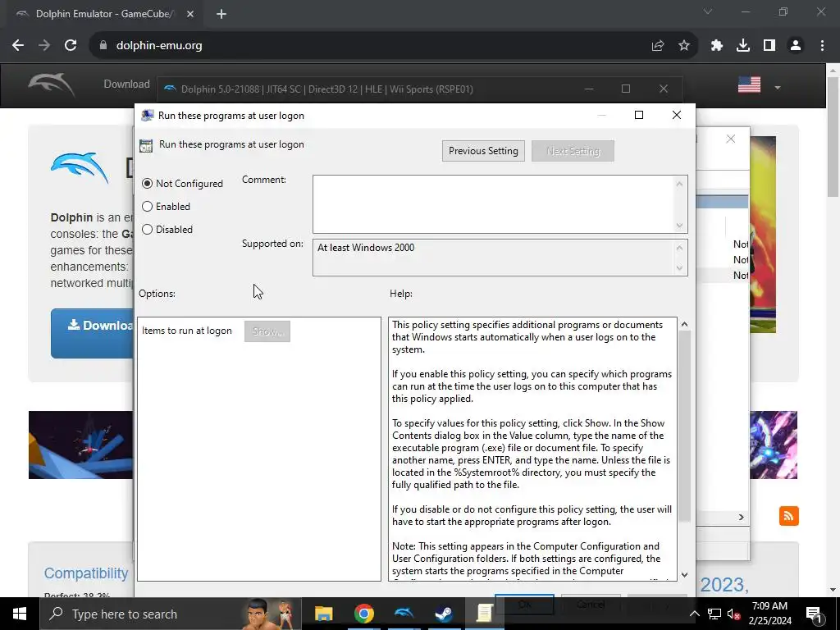Click up arrow of Help text scrollbar

click(684, 325)
